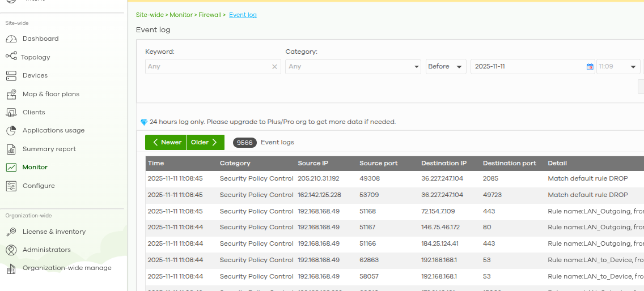This screenshot has height=291, width=644.
Task: Click destination IP 184.25.124.41
Action: tap(440, 244)
